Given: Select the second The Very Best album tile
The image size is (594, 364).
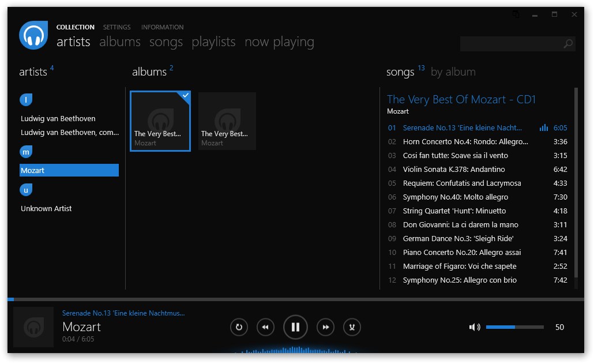Looking at the screenshot, I should click(227, 121).
